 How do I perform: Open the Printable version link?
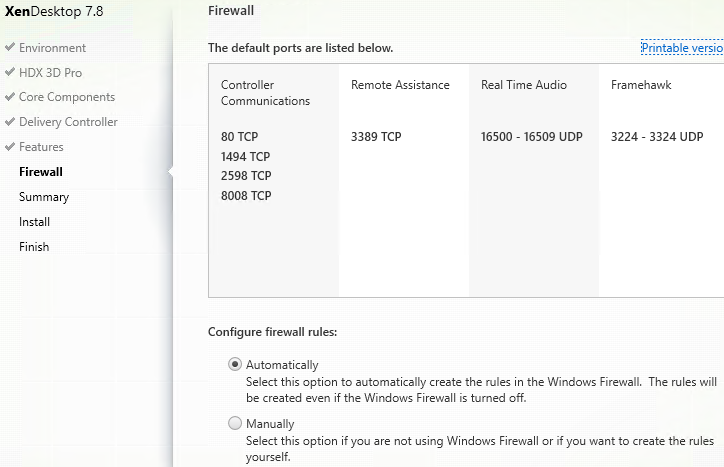[682, 48]
